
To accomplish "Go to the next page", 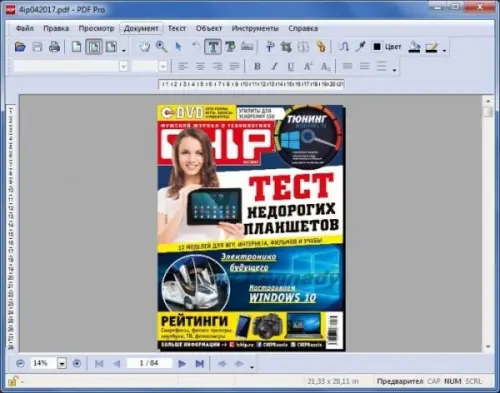I will pos(182,363).
